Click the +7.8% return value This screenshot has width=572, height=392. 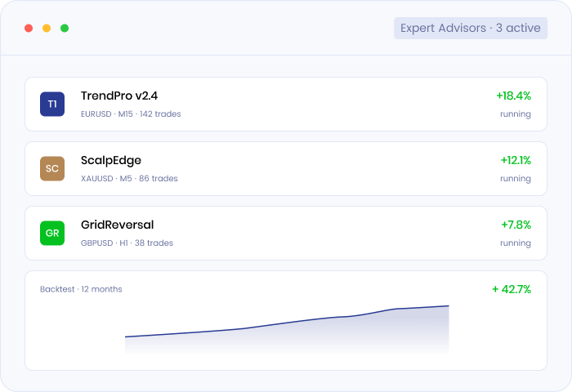[516, 225]
